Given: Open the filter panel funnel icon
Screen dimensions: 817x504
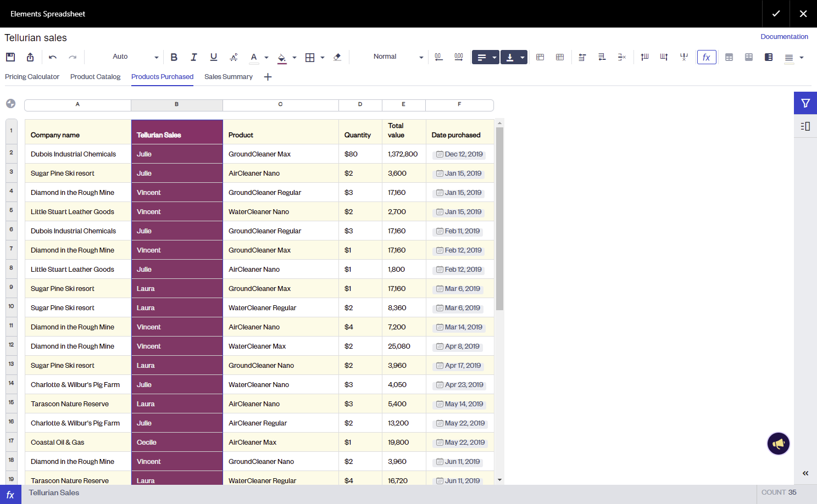Looking at the screenshot, I should pos(805,103).
